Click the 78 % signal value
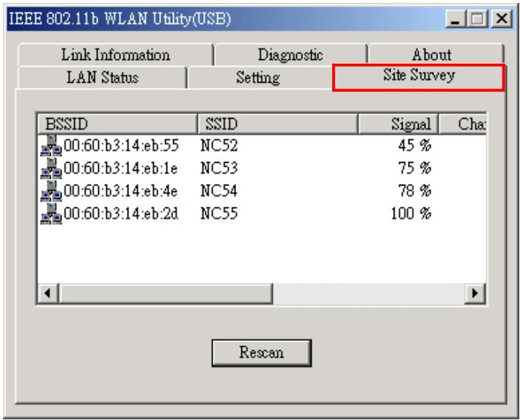The height and width of the screenshot is (420, 520). coord(414,191)
